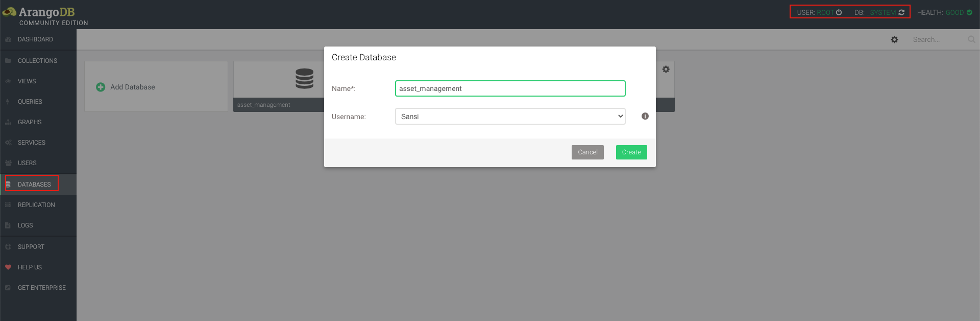Click the database stack icon on asset_management tile
The width and height of the screenshot is (980, 321).
pos(304,78)
